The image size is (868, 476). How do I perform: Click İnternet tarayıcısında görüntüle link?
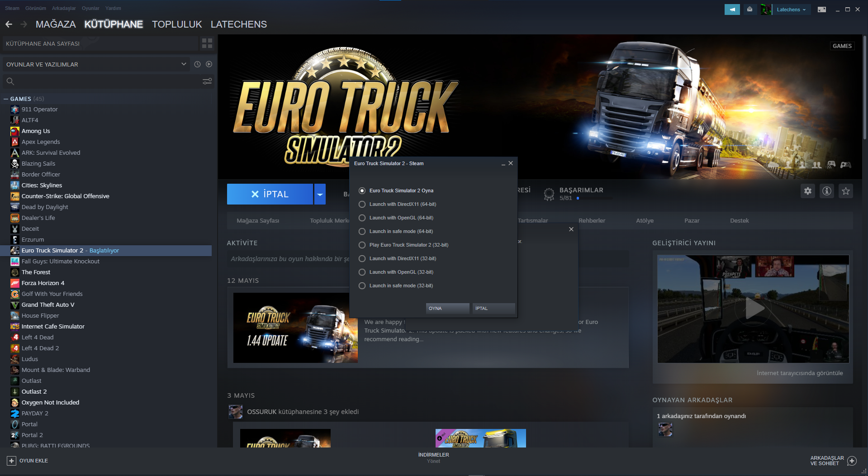pyautogui.click(x=800, y=373)
